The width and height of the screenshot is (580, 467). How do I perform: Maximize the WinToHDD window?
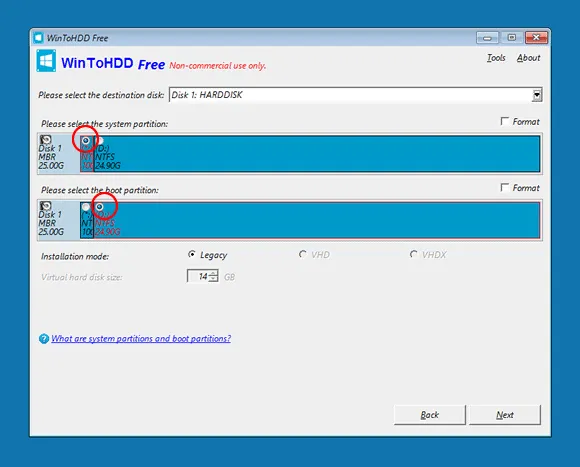point(512,38)
